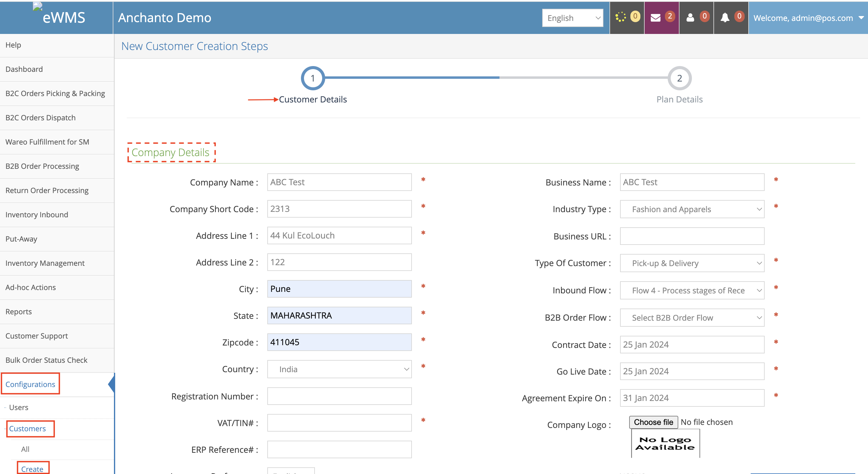Image resolution: width=868 pixels, height=474 pixels.
Task: Click the No Logo Available thumbnail
Action: click(x=665, y=443)
